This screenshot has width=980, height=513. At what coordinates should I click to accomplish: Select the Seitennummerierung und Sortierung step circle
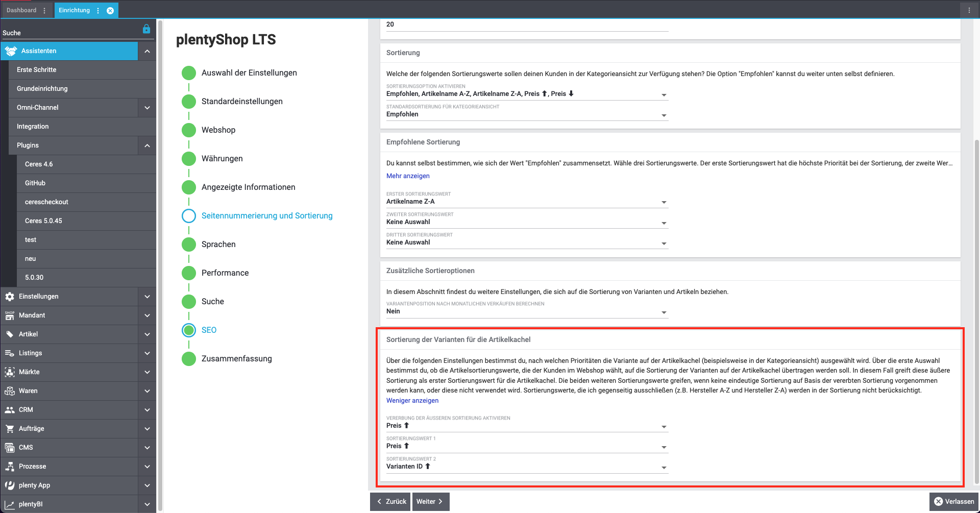(189, 216)
